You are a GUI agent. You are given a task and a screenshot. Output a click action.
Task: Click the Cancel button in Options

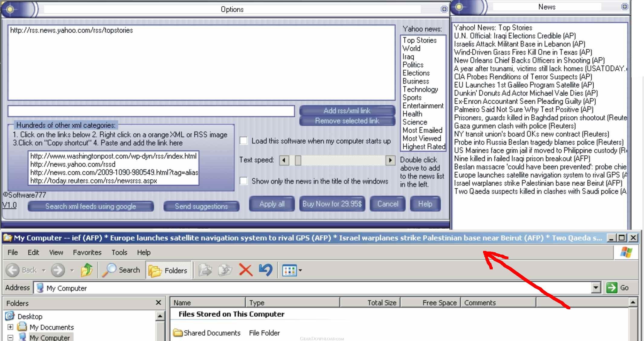tap(388, 204)
